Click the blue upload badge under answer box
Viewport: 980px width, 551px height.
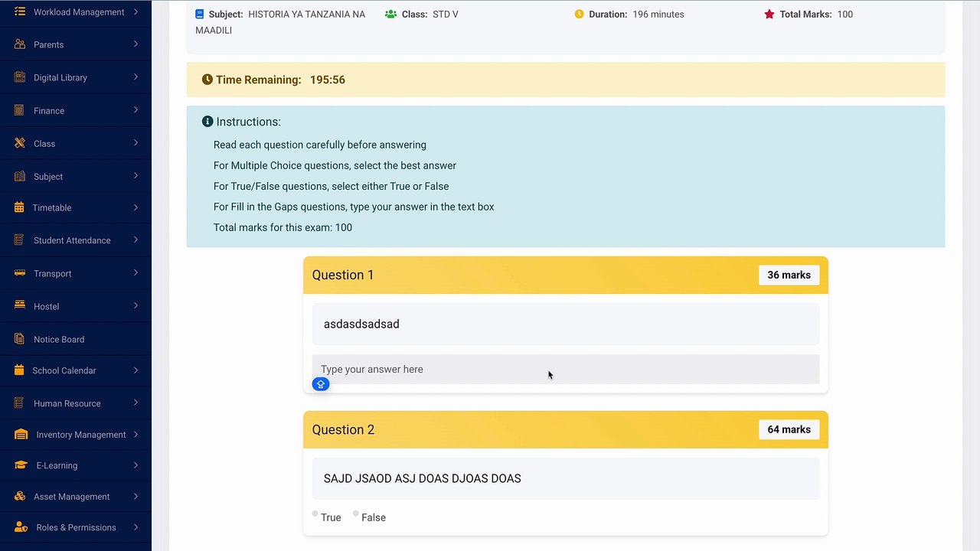click(x=321, y=384)
